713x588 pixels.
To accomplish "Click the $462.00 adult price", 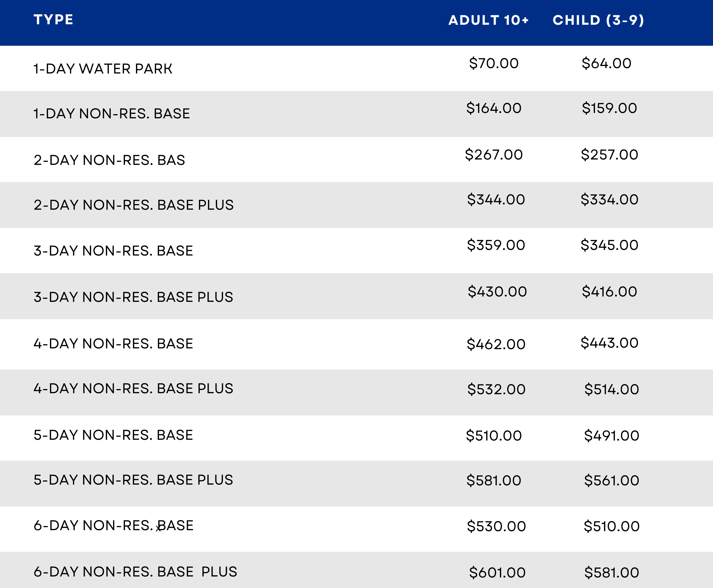I will coord(496,344).
